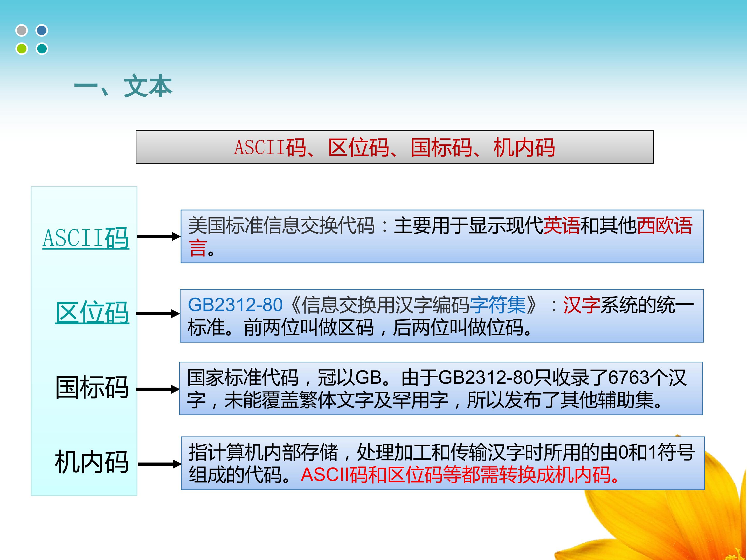Image resolution: width=747 pixels, height=560 pixels.
Task: Click the green circle dot decoration
Action: coord(22,48)
